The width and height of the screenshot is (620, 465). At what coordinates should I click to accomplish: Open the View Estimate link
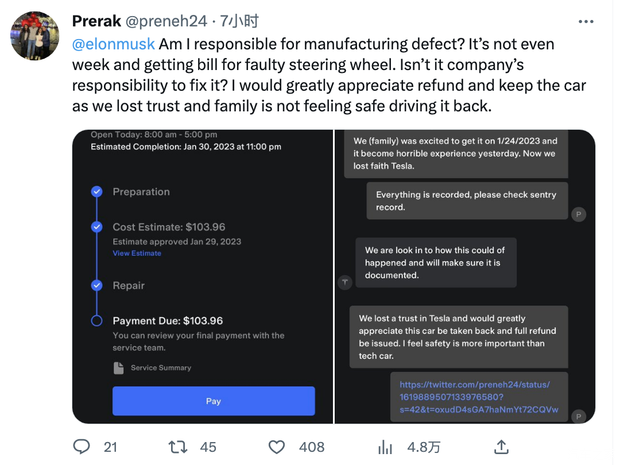pyautogui.click(x=136, y=254)
